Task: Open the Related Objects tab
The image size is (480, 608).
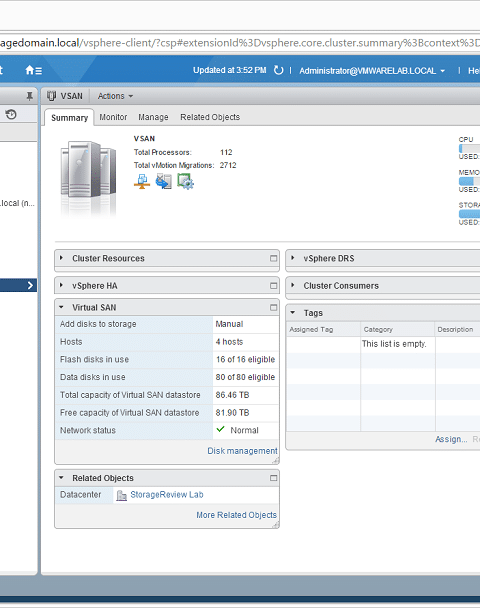Action: [210, 117]
